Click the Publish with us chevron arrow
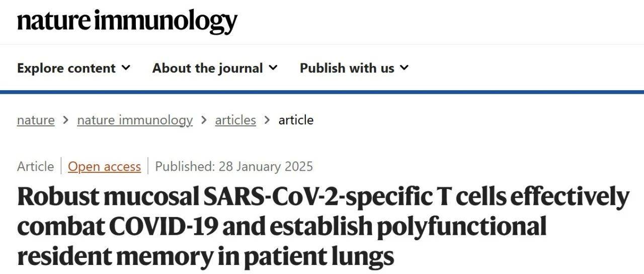The image size is (644, 274). 405,67
